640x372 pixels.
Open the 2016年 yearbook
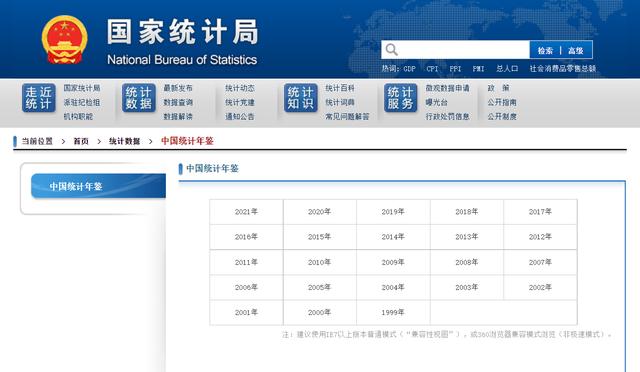pyautogui.click(x=246, y=237)
